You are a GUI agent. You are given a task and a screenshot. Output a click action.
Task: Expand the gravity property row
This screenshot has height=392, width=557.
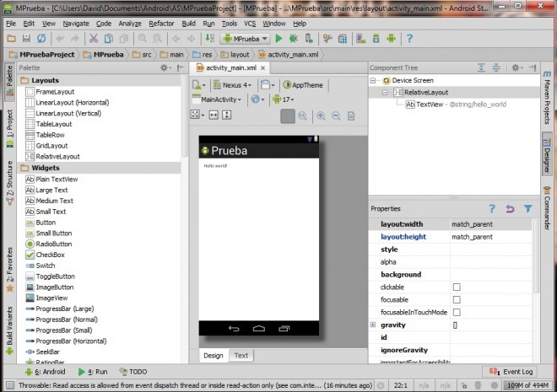click(x=373, y=325)
